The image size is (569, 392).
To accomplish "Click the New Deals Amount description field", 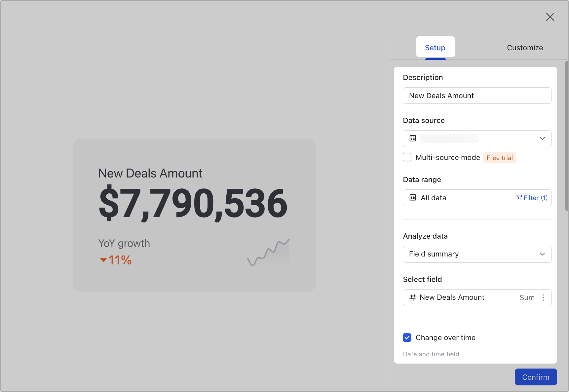I will click(x=477, y=96).
